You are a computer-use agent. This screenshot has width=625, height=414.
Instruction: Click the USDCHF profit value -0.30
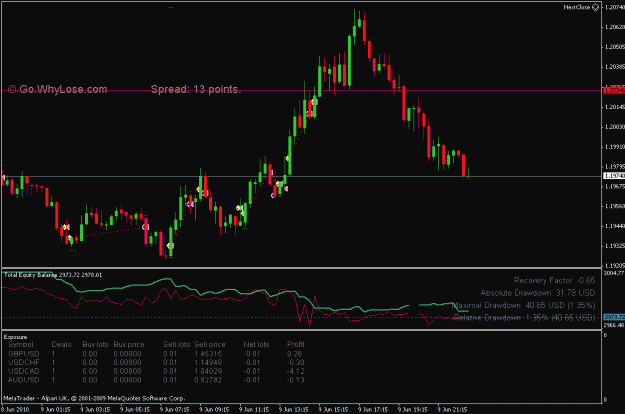(x=295, y=363)
